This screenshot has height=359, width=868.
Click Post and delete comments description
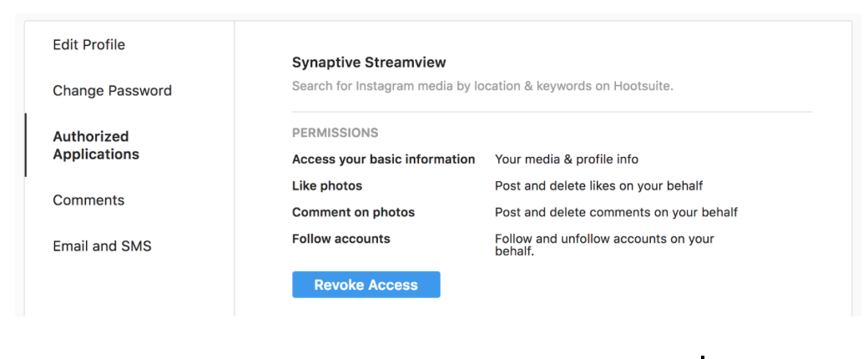point(616,212)
